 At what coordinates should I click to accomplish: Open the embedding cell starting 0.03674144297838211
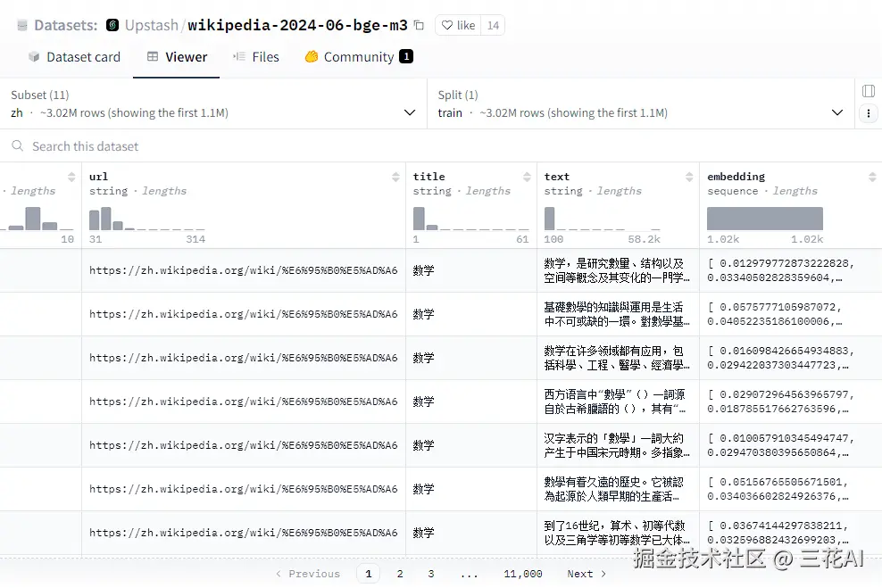point(790,533)
